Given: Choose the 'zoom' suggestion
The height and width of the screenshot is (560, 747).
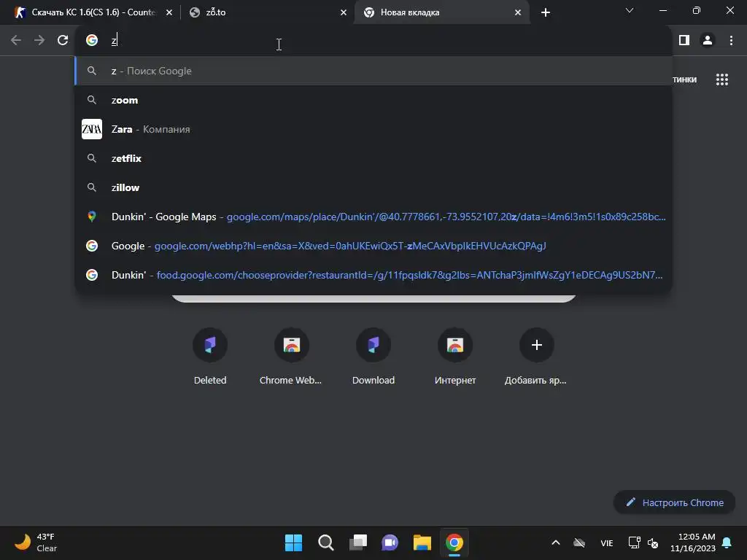Looking at the screenshot, I should pos(373,100).
